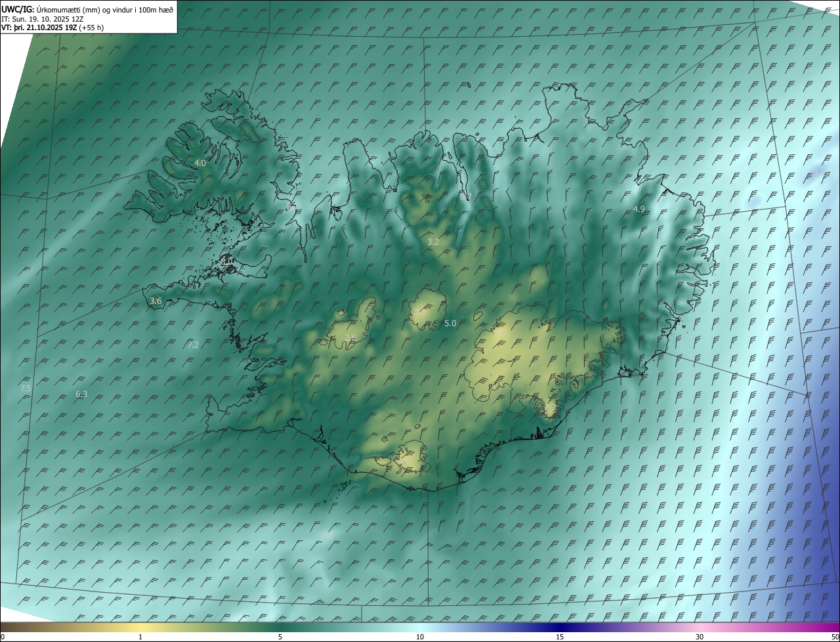
Task: Click the 7.5 value off the west coast
Action: [26, 389]
